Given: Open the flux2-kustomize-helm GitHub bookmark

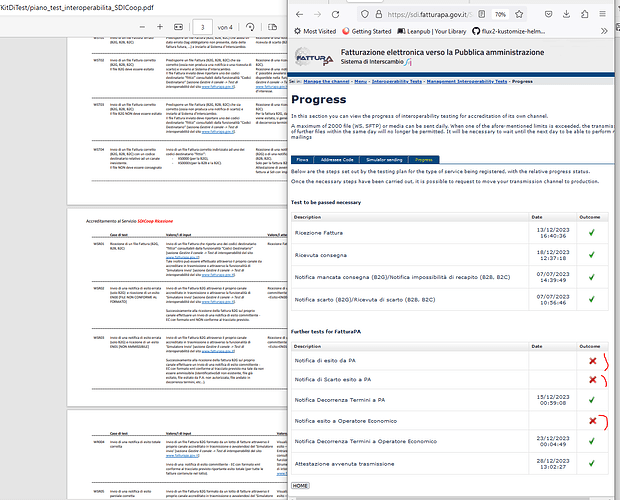Looking at the screenshot, I should [x=509, y=31].
